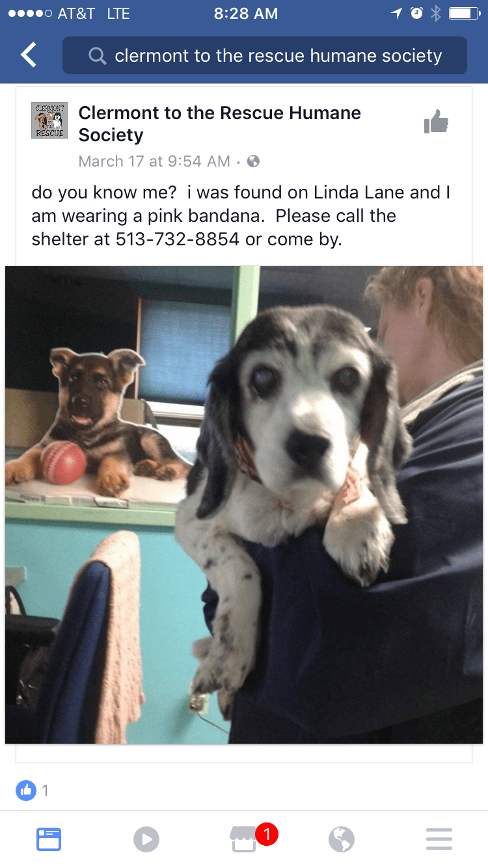Tap the status bar clock 8:28 AM
This screenshot has width=488, height=868.
246,14
